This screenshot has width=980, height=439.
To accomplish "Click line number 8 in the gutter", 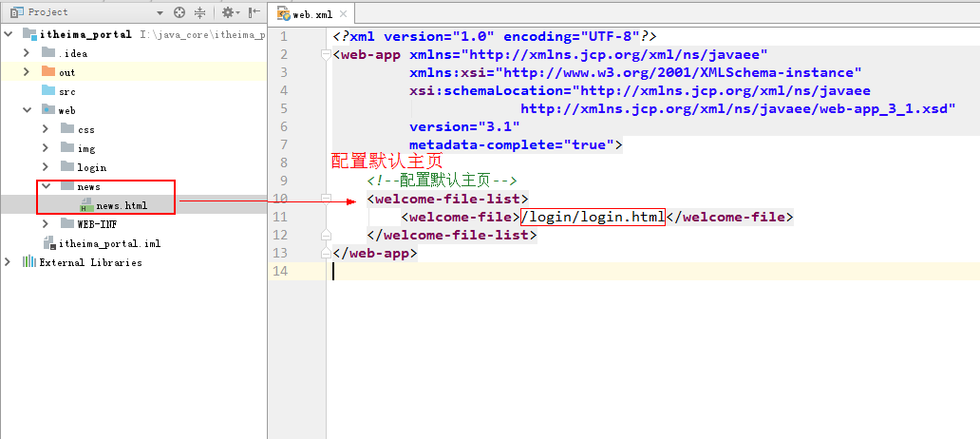I will [284, 163].
